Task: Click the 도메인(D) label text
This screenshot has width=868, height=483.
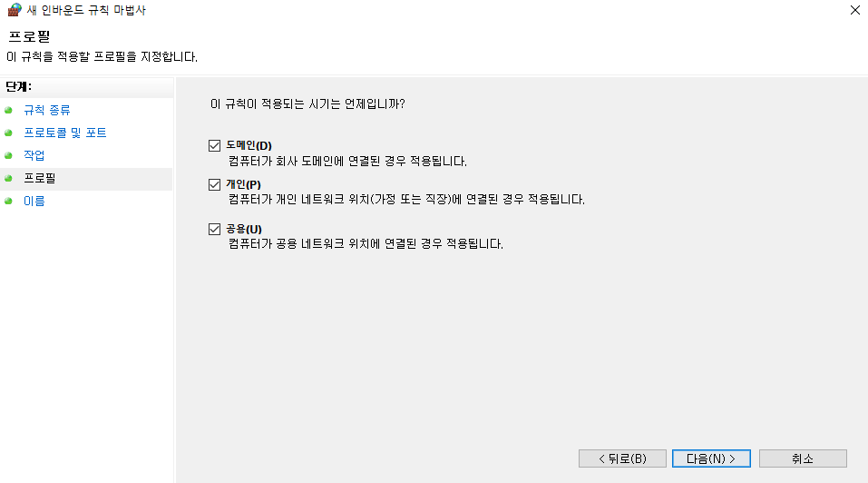Action: (x=249, y=145)
